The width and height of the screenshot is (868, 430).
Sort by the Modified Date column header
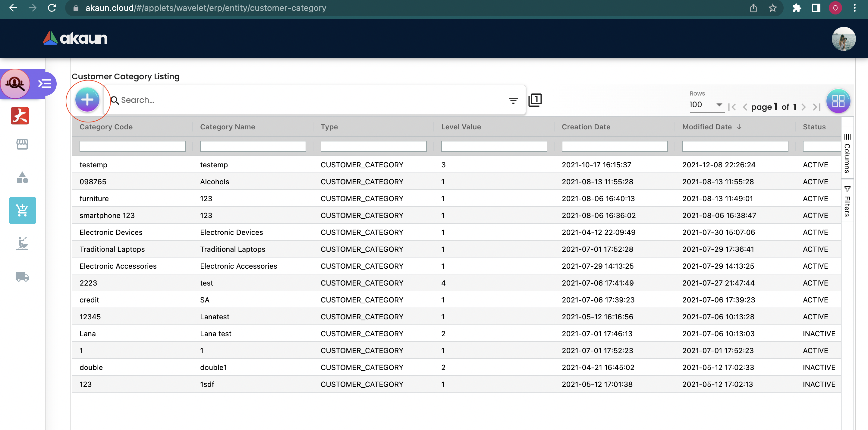(707, 127)
